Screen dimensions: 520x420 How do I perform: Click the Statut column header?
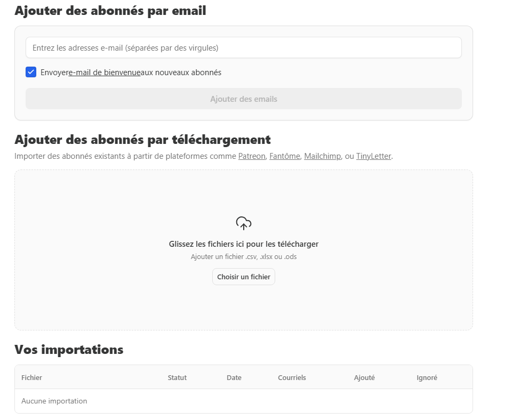[177, 377]
